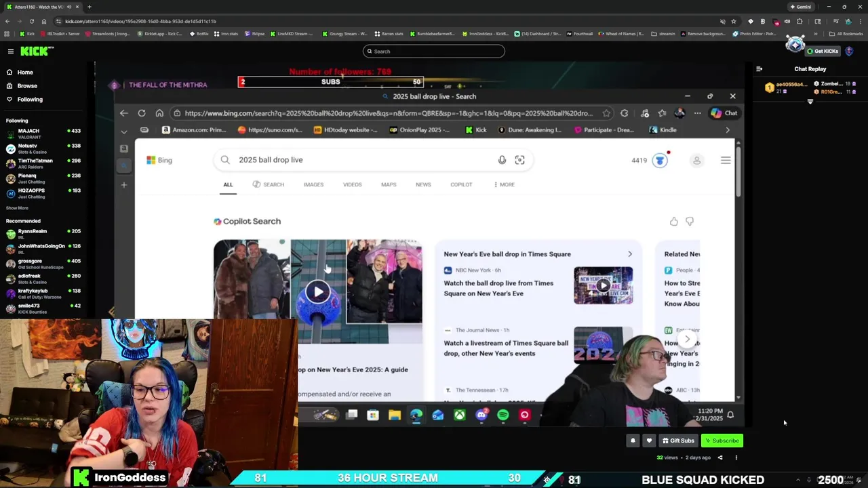Bookmark this page with Chrome star

click(733, 21)
